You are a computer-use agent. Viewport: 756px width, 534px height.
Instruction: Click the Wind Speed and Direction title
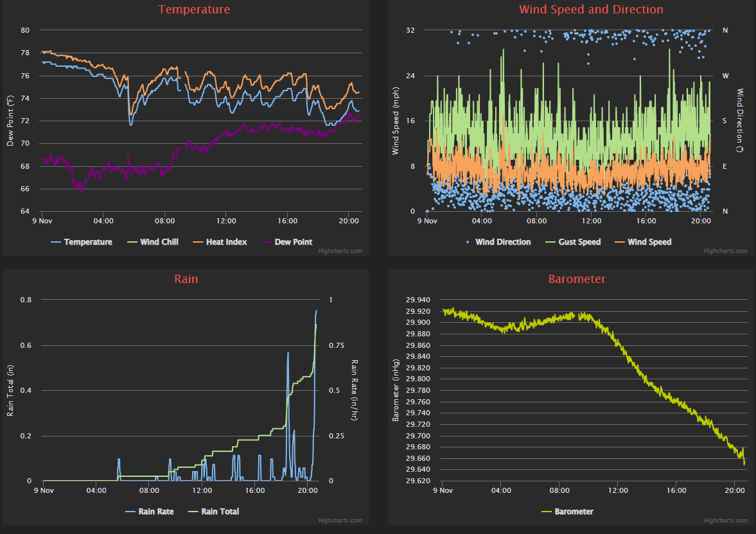point(591,9)
